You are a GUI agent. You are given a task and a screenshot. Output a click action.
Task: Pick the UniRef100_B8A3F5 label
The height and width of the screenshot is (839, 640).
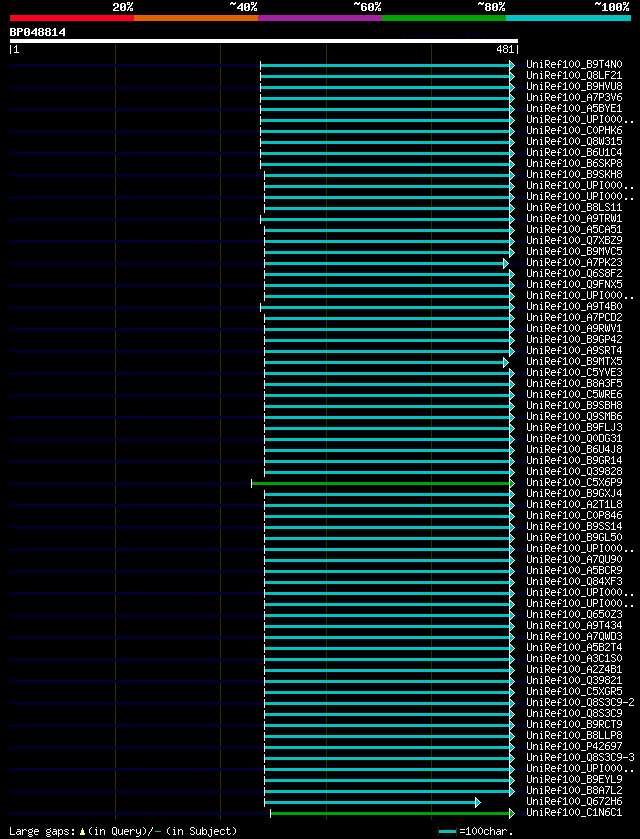coord(574,384)
